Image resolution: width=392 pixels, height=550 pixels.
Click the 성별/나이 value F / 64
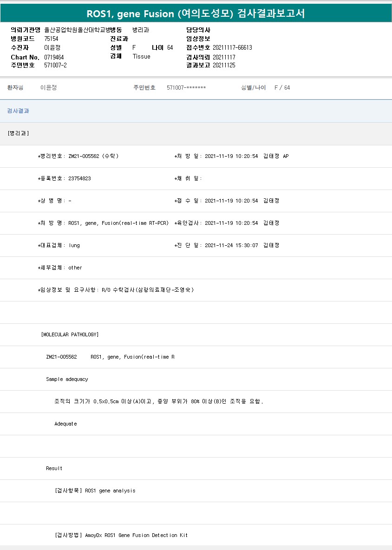pos(282,88)
